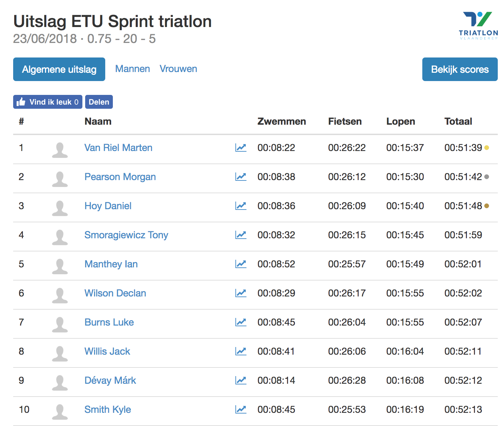Click the avatar of Smoragiewicz Tony

click(x=60, y=237)
